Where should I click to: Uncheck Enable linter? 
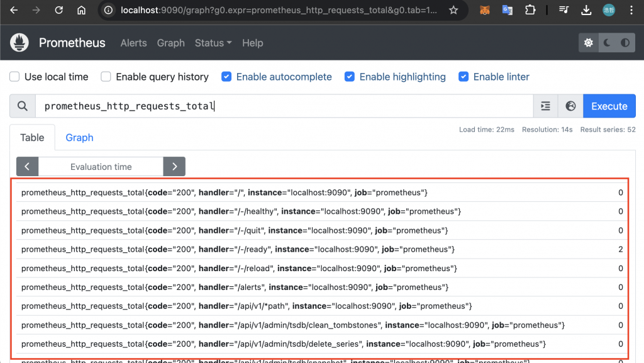click(x=464, y=77)
